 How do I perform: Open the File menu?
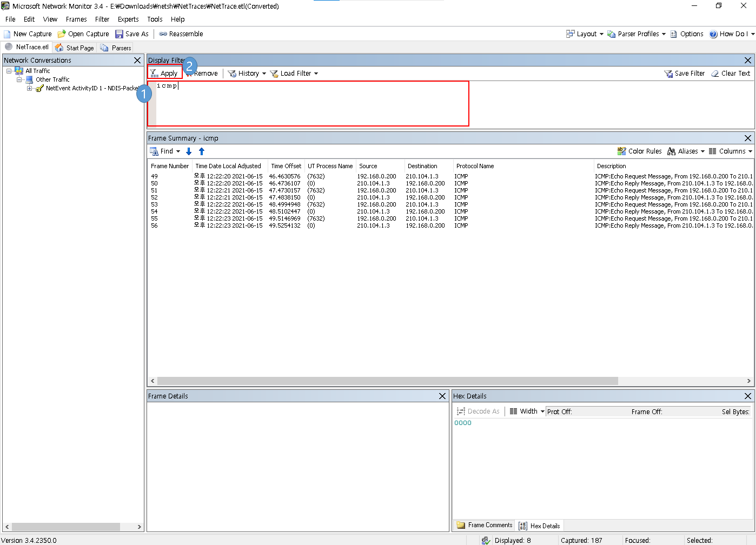(10, 19)
